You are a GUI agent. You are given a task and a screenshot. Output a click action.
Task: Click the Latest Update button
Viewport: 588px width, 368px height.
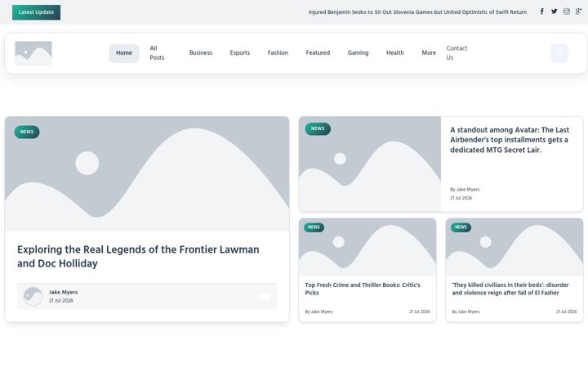(x=36, y=12)
